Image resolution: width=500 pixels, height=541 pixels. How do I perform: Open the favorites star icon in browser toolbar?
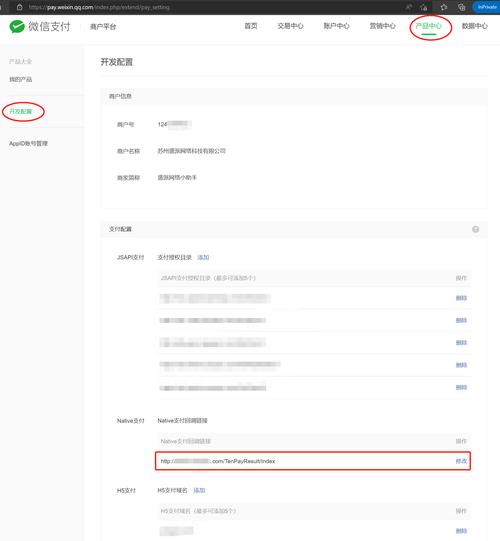tap(443, 7)
